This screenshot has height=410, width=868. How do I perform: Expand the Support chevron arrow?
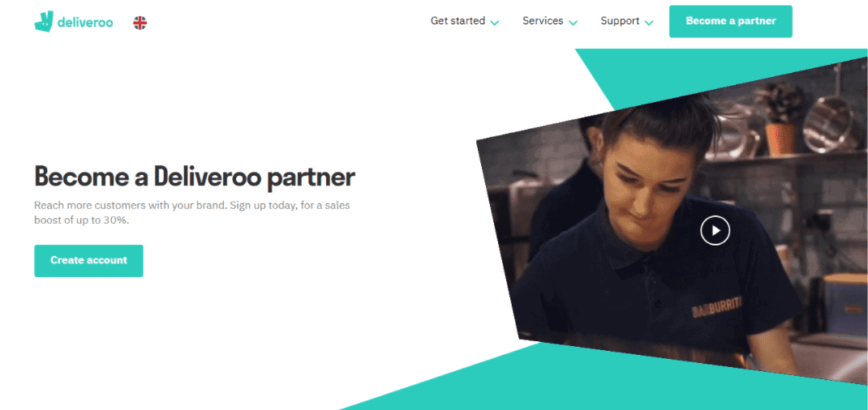click(x=649, y=23)
